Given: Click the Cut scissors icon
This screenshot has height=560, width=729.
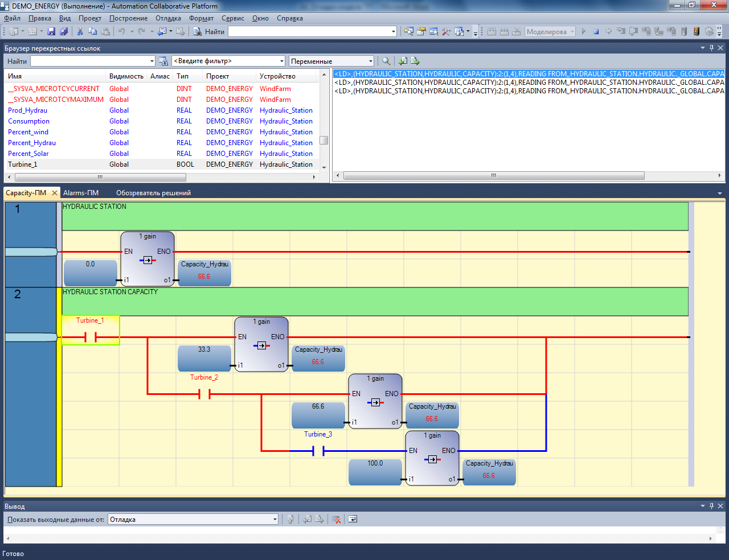Looking at the screenshot, I should pyautogui.click(x=80, y=31).
